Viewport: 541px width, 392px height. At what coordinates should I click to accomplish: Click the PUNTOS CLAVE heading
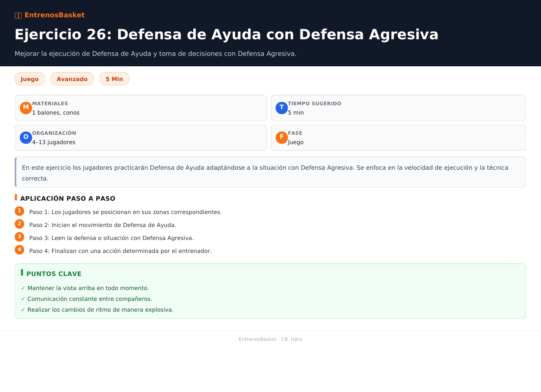(54, 274)
